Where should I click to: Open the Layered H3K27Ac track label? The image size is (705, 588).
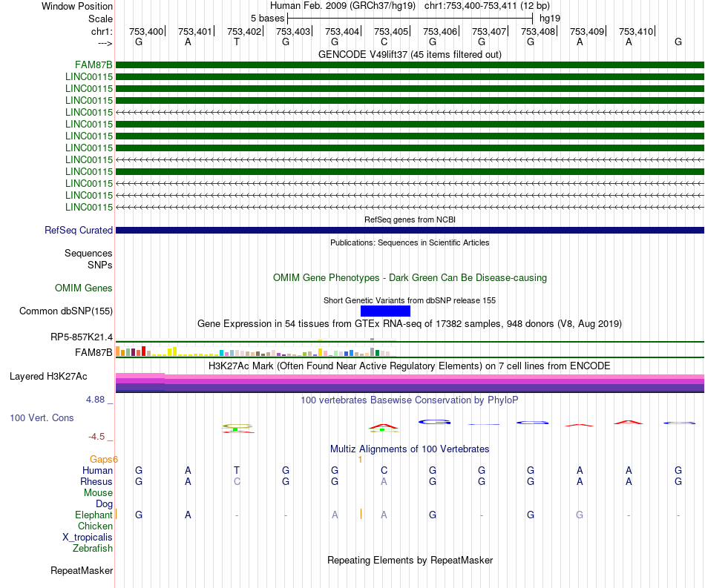[48, 376]
